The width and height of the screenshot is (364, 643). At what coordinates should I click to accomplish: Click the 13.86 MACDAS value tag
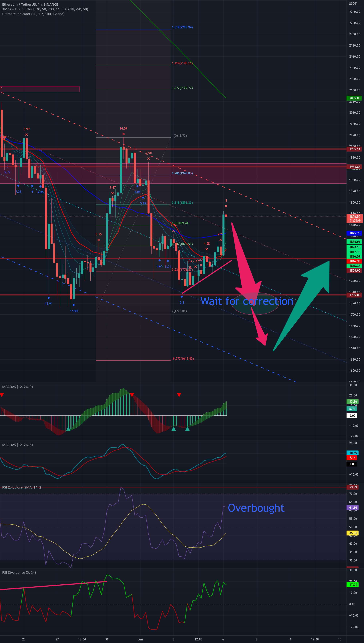click(353, 402)
